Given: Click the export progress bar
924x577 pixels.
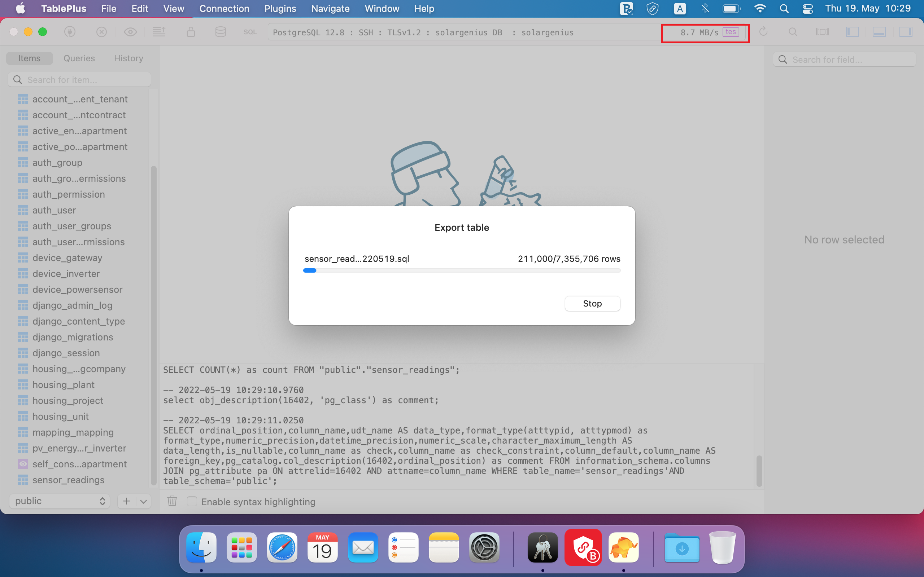Looking at the screenshot, I should coord(462,270).
